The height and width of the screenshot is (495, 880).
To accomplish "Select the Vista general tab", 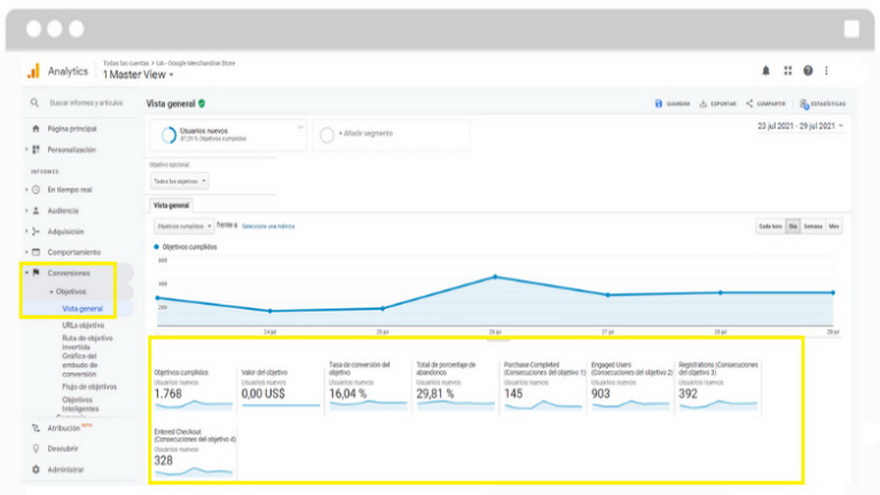I will point(171,205).
